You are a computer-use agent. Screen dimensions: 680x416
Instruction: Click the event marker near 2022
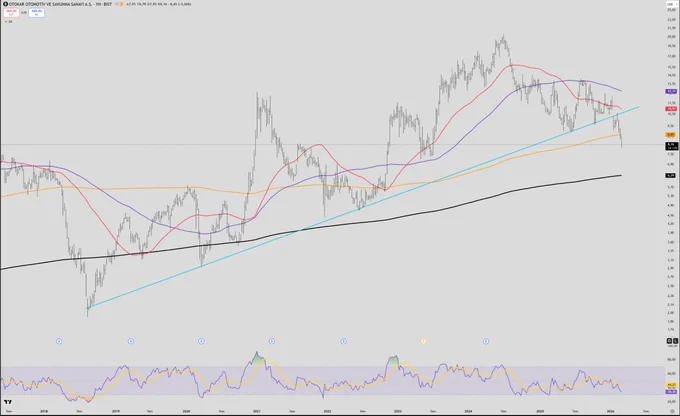[x=343, y=341]
